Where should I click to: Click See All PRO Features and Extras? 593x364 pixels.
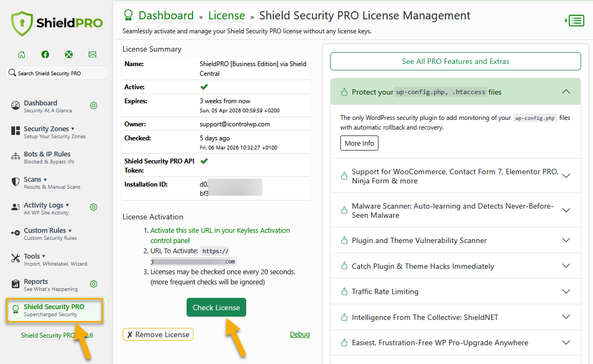pyautogui.click(x=455, y=61)
